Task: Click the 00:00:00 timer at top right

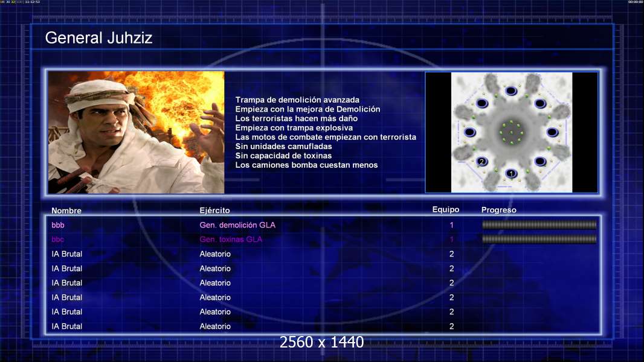Action: pyautogui.click(x=636, y=2)
